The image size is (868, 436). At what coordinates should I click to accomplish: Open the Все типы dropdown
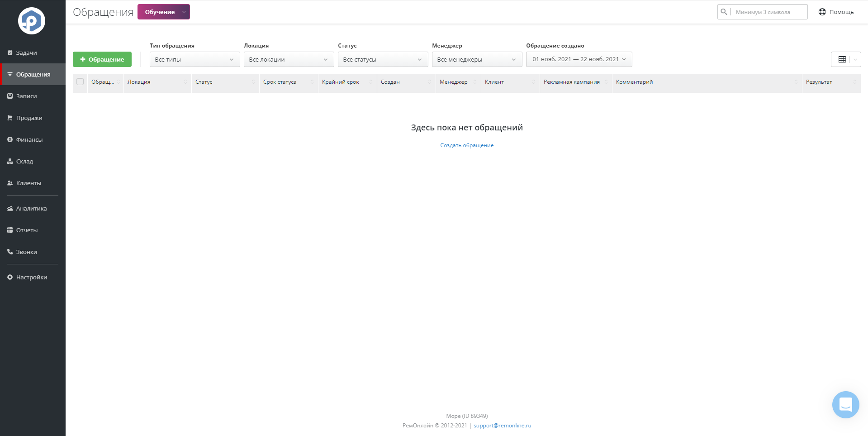click(194, 59)
